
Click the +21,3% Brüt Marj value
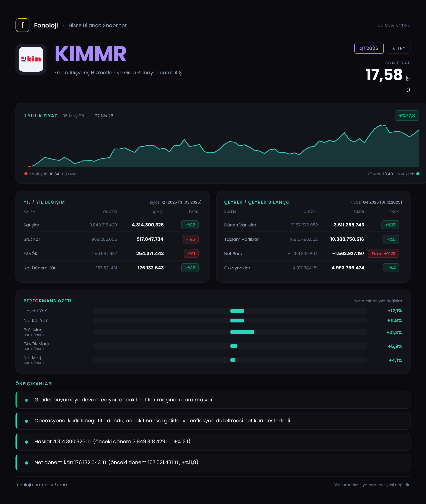point(394,332)
